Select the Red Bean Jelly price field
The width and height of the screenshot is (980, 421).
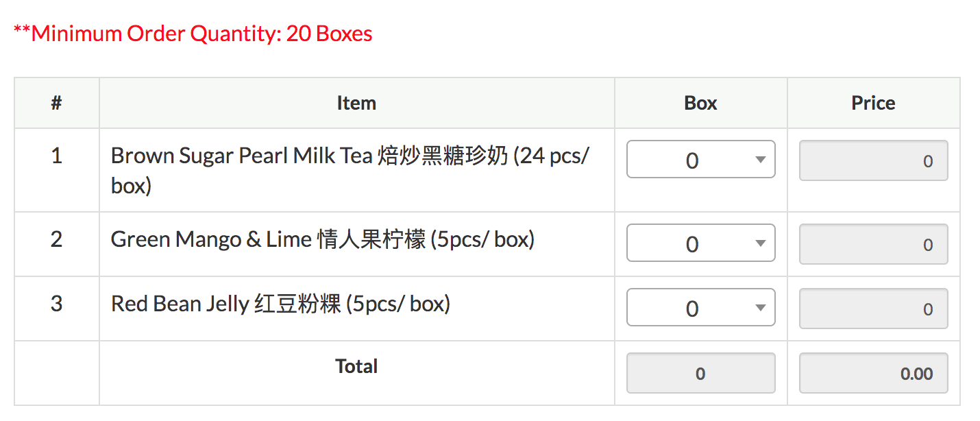coord(874,309)
